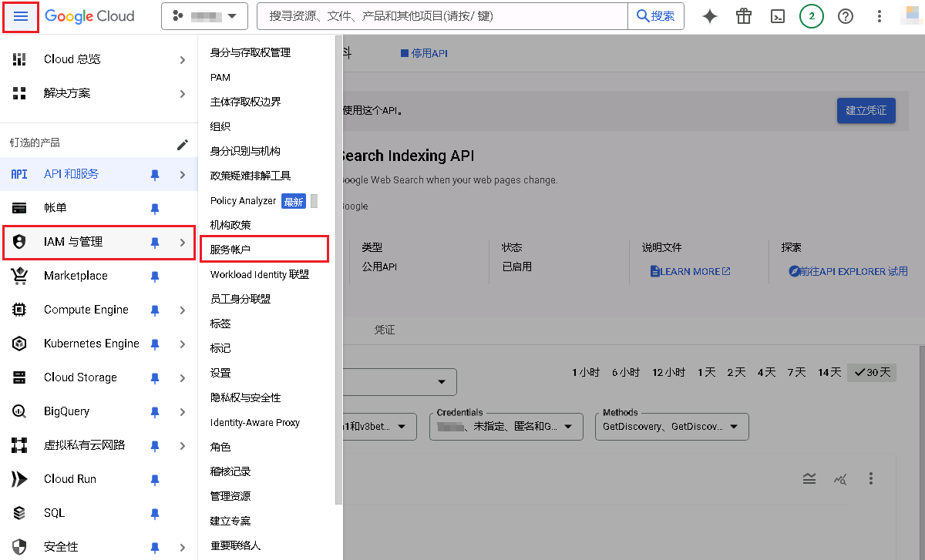Open Gemini AI sparkle icon
This screenshot has width=925, height=560.
tap(710, 16)
